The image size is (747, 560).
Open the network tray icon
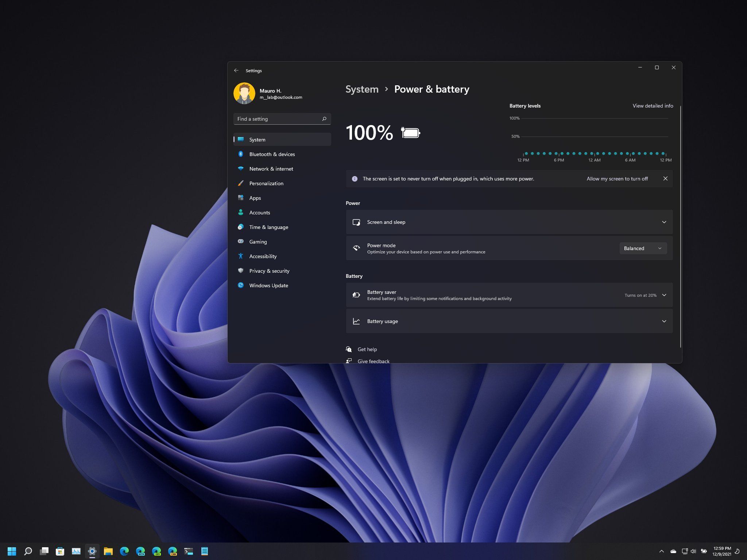point(685,551)
